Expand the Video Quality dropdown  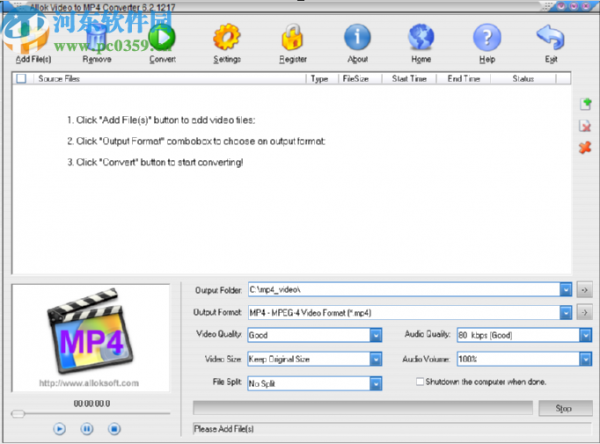[376, 335]
